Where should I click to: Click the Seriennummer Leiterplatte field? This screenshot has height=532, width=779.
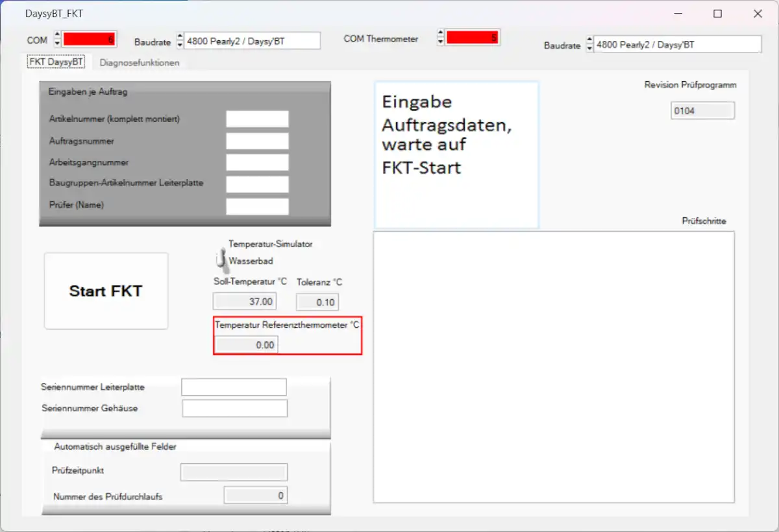(234, 387)
